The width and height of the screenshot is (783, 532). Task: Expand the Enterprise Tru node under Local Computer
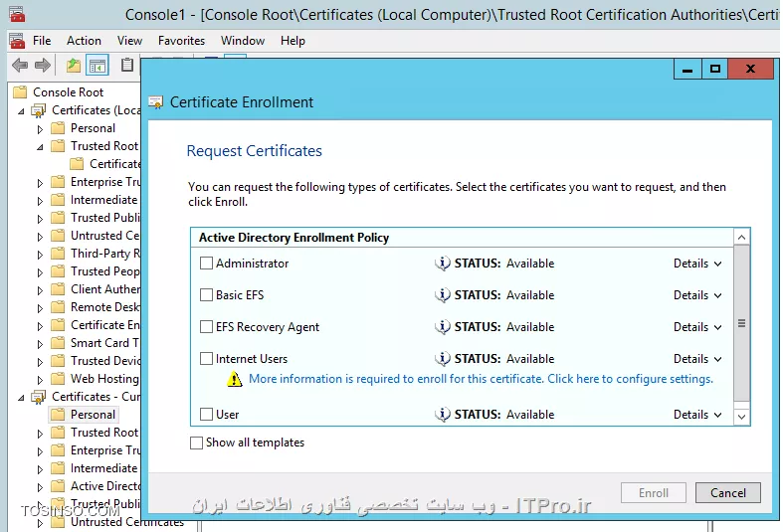pos(40,183)
